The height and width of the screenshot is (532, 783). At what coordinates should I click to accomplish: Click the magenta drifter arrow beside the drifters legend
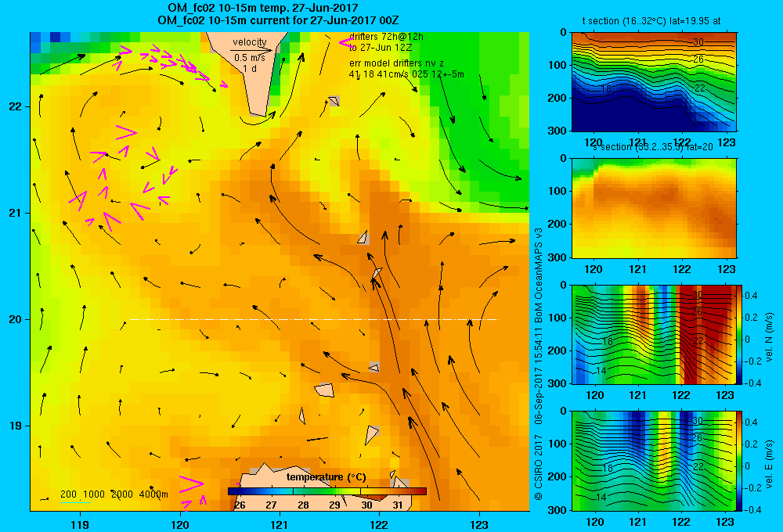[345, 42]
